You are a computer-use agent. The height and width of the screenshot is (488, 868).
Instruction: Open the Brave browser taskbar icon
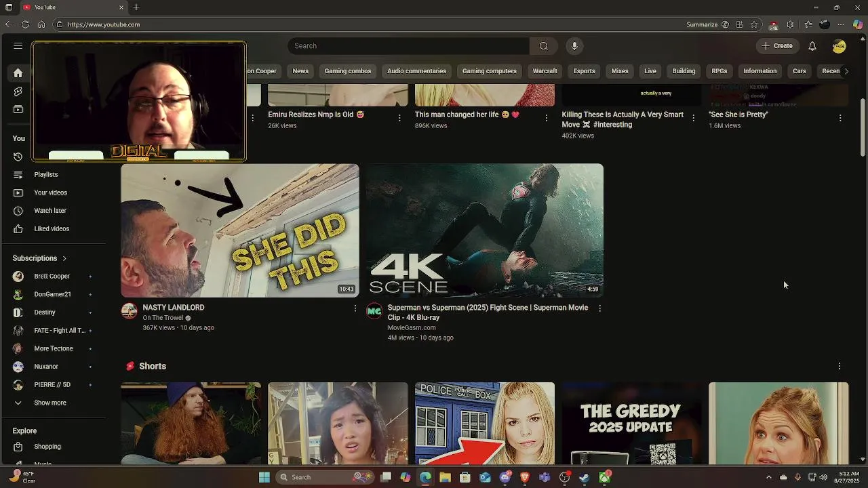(525, 477)
